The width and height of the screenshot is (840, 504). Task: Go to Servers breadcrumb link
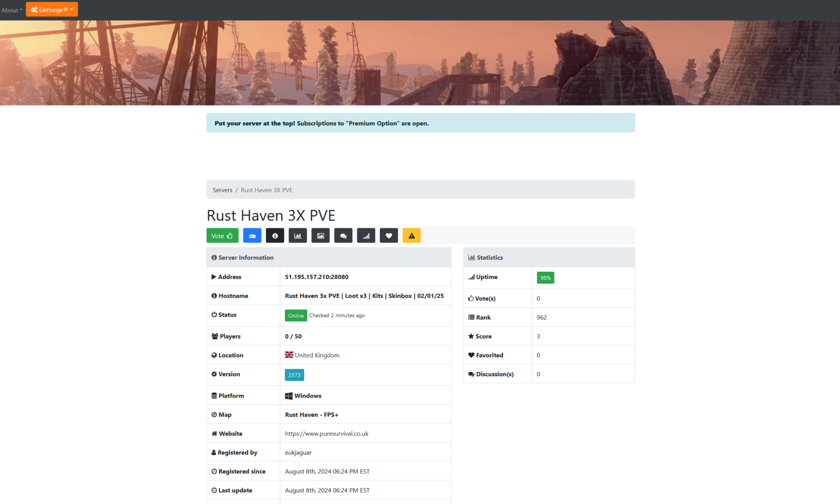[222, 190]
